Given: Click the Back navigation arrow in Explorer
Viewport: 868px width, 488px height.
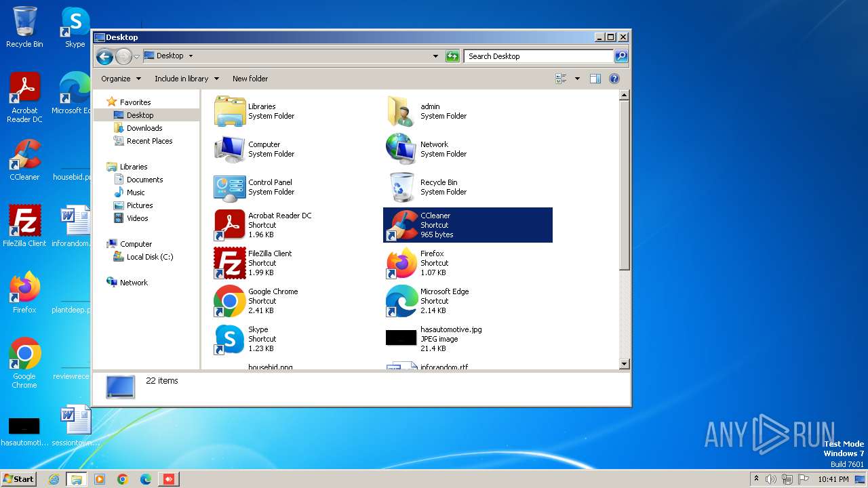Looking at the screenshot, I should (x=104, y=56).
